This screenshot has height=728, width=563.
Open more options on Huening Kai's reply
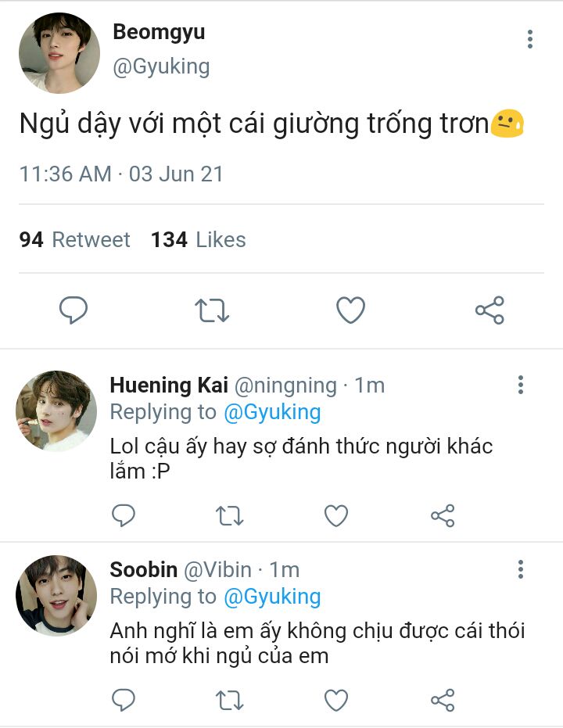pos(521,385)
